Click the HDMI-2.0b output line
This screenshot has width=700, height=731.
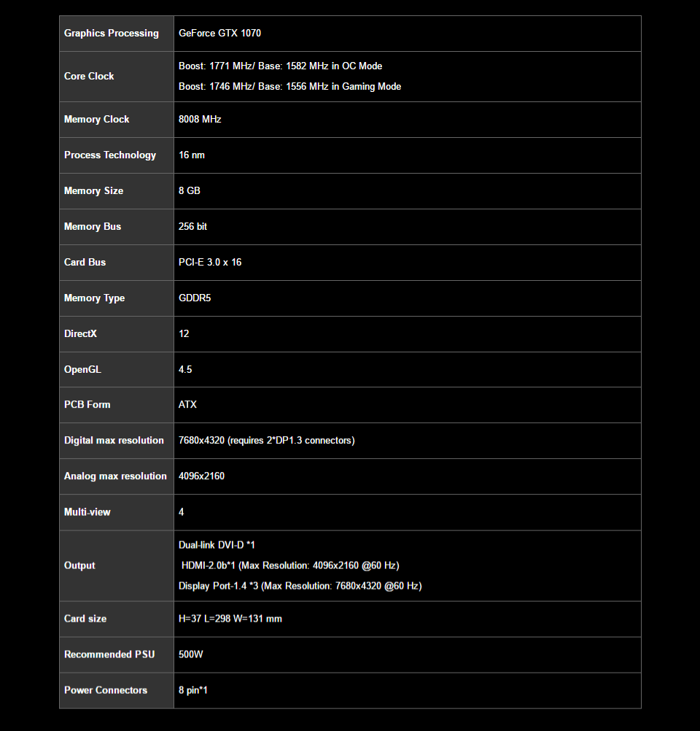click(289, 566)
